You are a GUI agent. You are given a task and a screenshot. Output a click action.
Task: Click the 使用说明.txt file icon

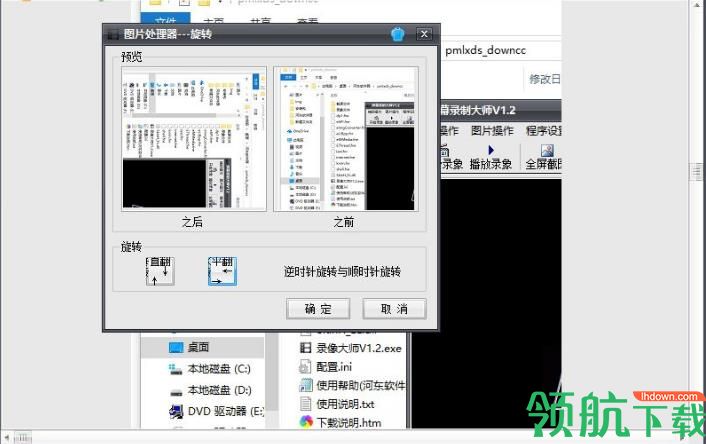click(x=305, y=404)
